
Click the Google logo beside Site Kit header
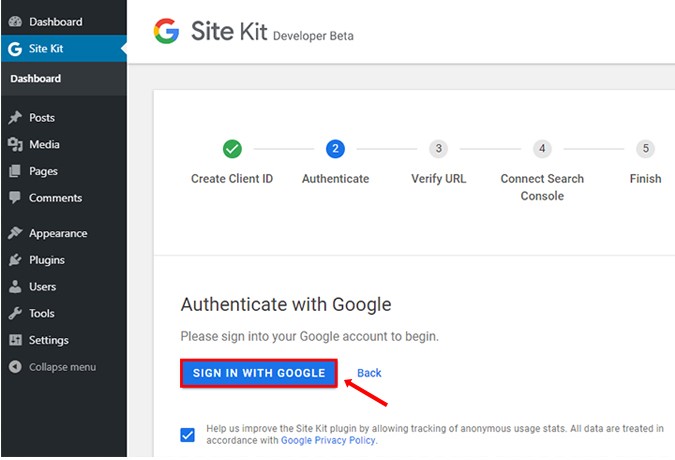pos(166,31)
